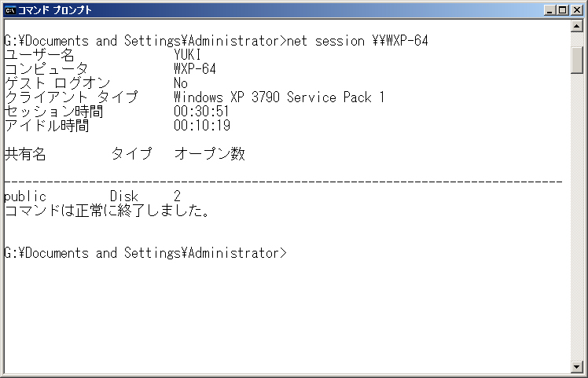The image size is (588, 378).
Task: Click the username value YUKI
Action: pos(188,55)
